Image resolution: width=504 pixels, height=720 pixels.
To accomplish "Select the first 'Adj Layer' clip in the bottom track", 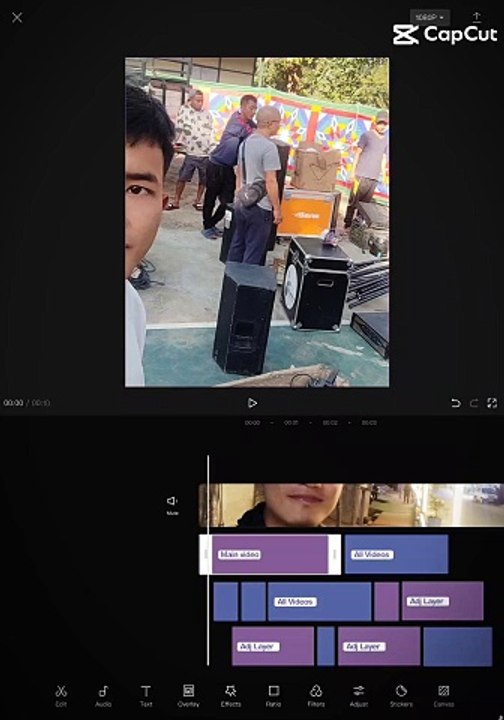I will (273, 647).
